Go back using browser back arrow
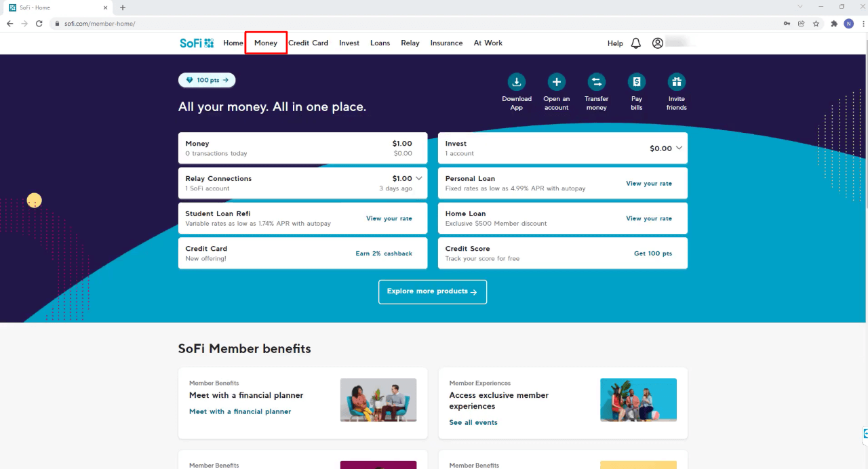 [9, 23]
